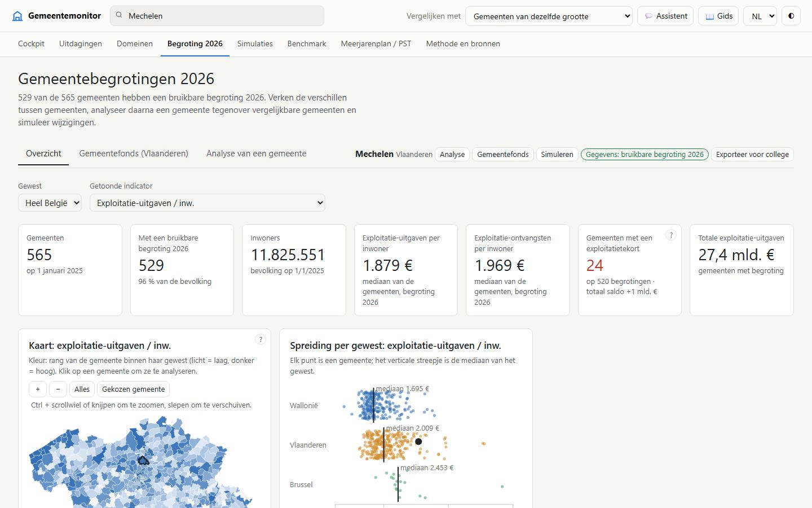The image size is (812, 508).
Task: Click the search magnifier icon
Action: pyautogui.click(x=119, y=15)
